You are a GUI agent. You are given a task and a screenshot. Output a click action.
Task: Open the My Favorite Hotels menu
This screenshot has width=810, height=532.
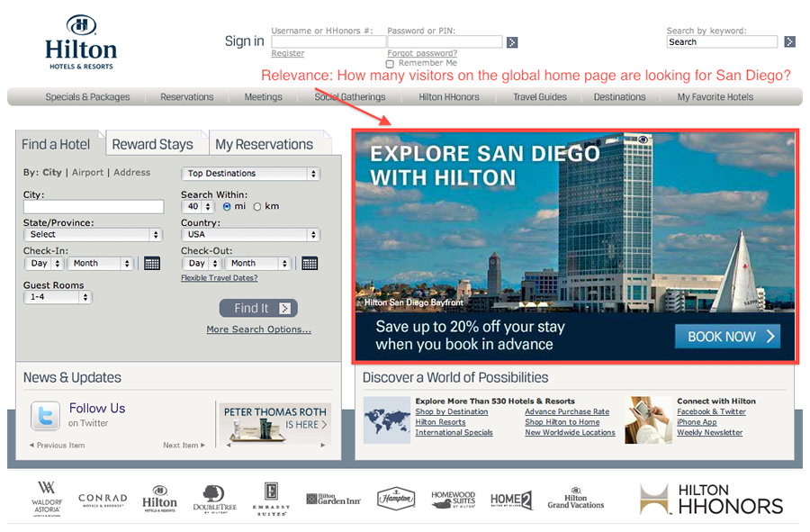[x=715, y=97]
